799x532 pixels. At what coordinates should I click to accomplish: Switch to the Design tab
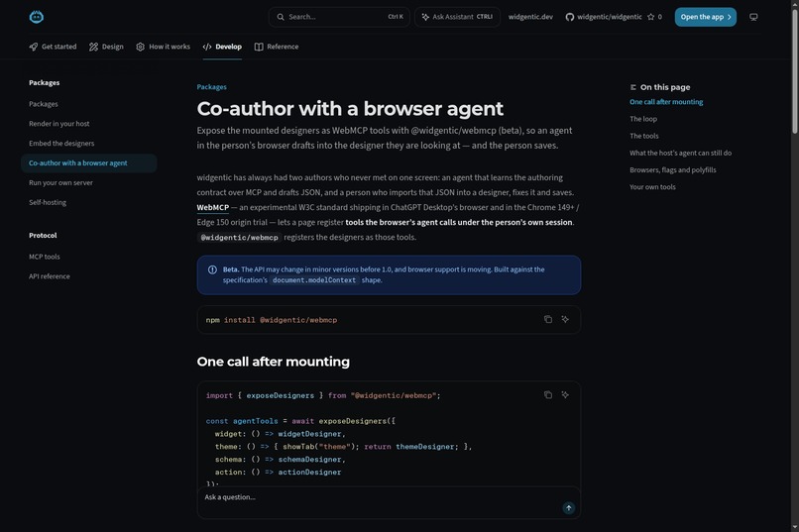(x=106, y=47)
